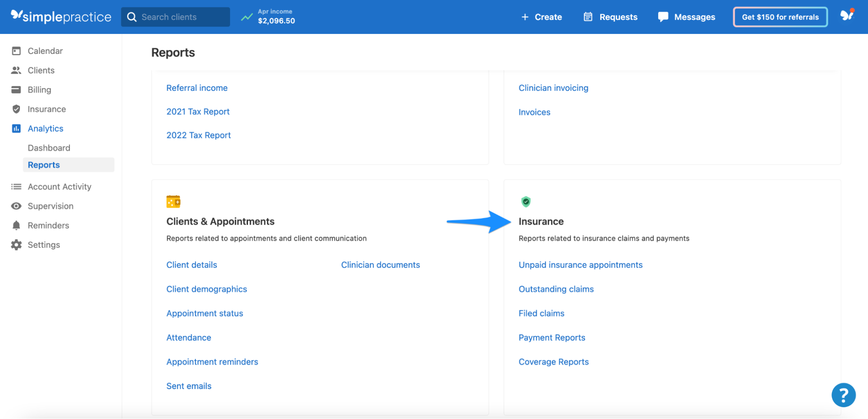Click inside the Search clients field
The height and width of the screenshot is (419, 868).
coord(175,17)
